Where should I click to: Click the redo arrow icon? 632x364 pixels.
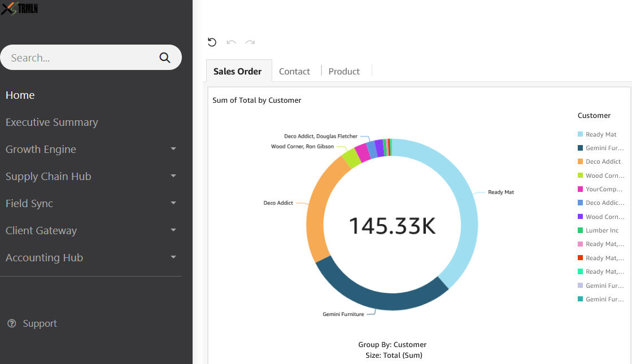(x=250, y=42)
